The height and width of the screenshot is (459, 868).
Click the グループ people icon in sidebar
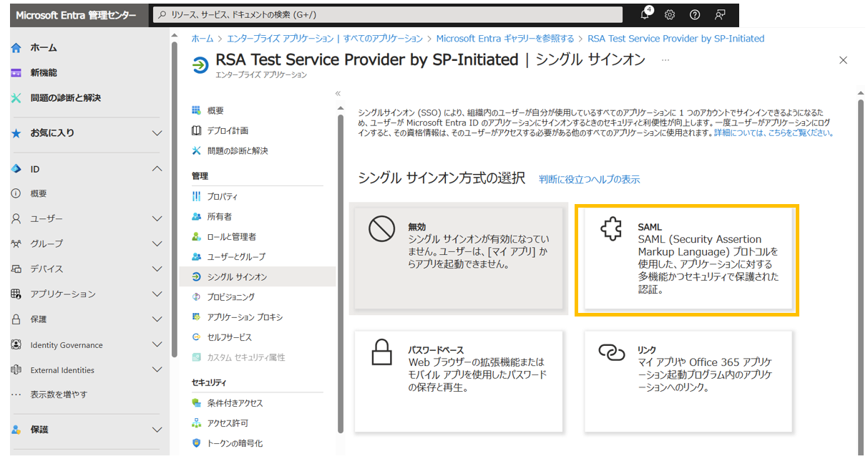tap(16, 243)
